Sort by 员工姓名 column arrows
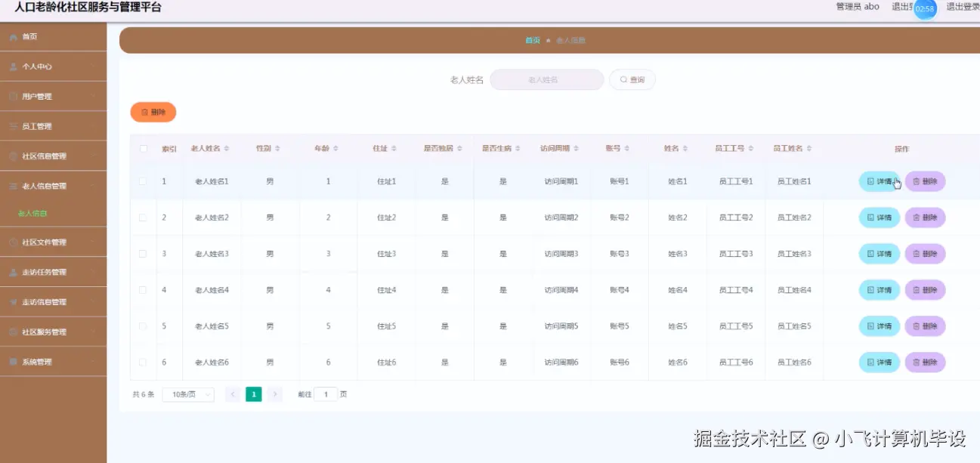 pos(809,149)
